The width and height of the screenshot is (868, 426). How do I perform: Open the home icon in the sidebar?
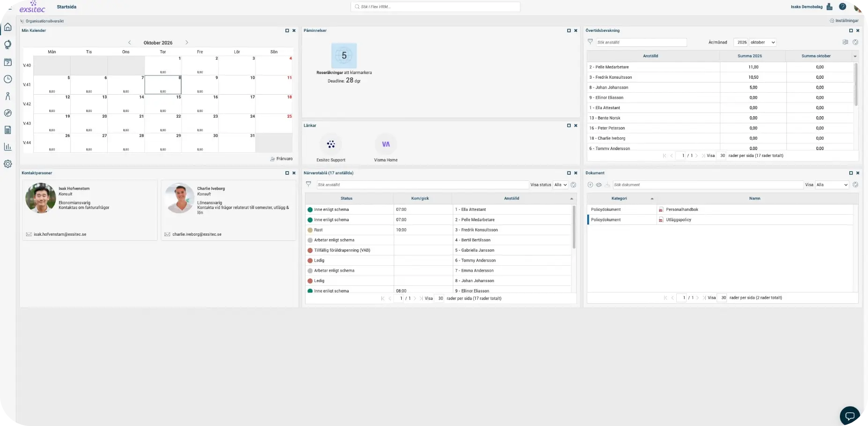click(x=7, y=27)
